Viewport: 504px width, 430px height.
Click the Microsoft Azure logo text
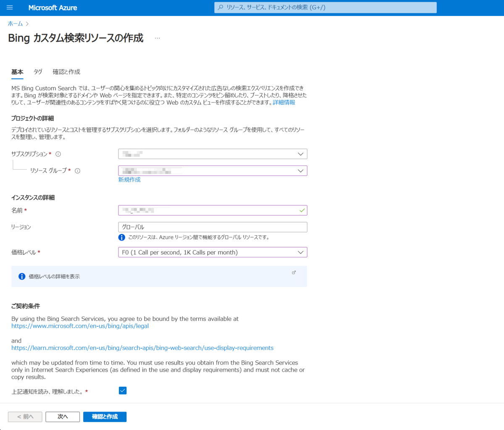pyautogui.click(x=52, y=8)
